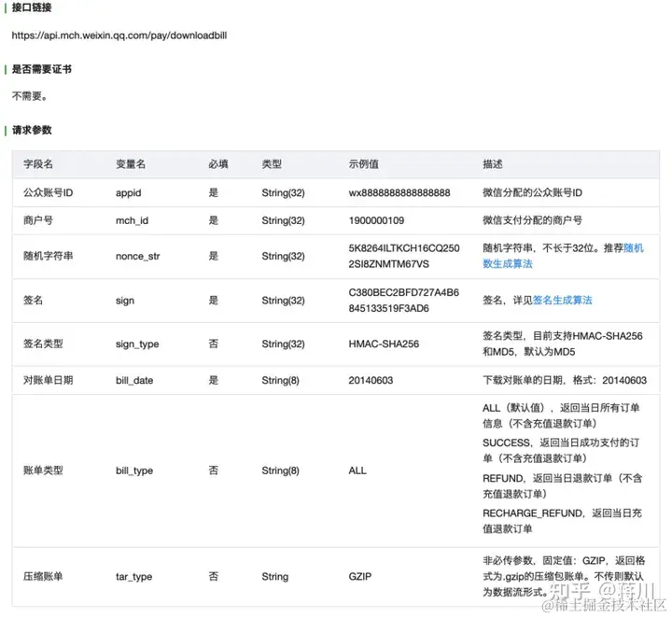Click the mch_id variable name cell
The height and width of the screenshot is (618, 672).
point(132,220)
